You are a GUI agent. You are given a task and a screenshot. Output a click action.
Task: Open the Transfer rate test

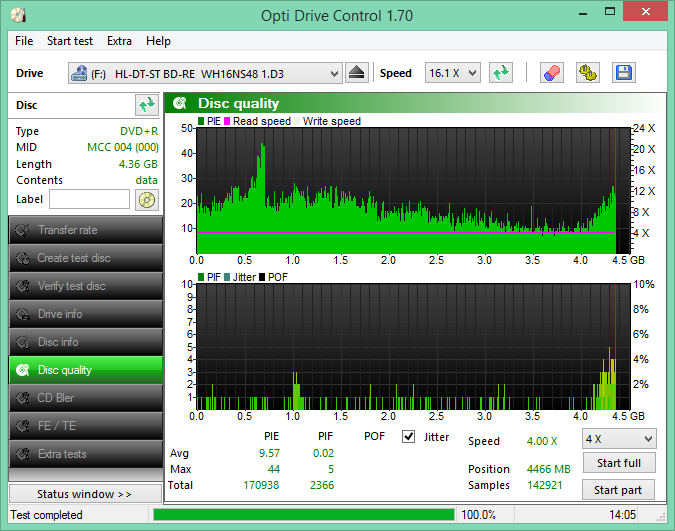click(x=86, y=230)
